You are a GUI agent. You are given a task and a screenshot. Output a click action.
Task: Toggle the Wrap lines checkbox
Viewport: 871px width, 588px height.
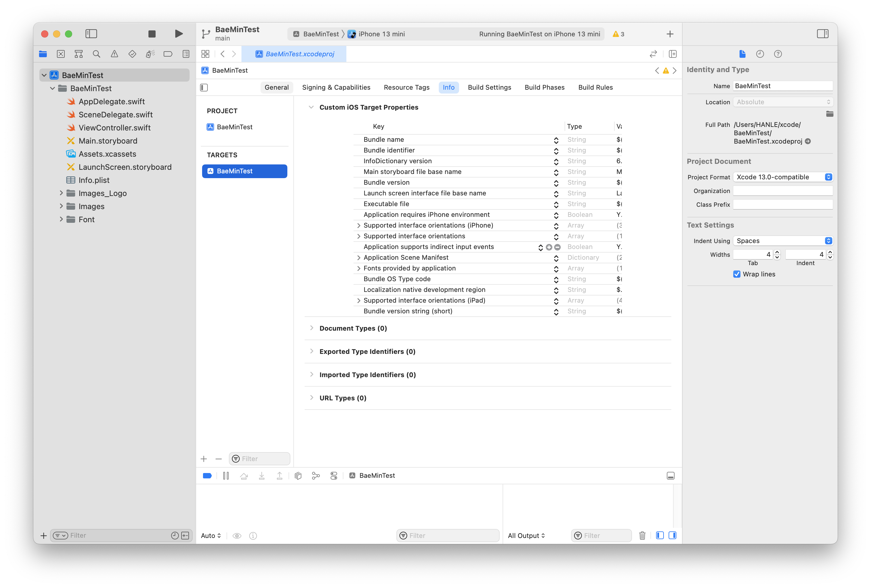(737, 274)
